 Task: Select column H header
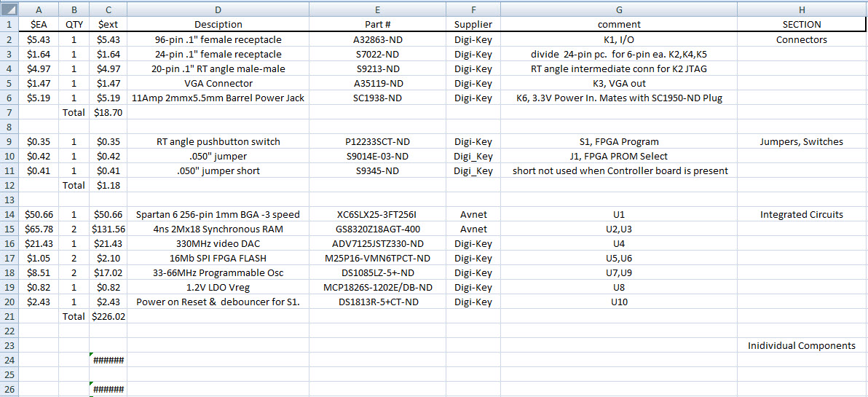coord(802,9)
